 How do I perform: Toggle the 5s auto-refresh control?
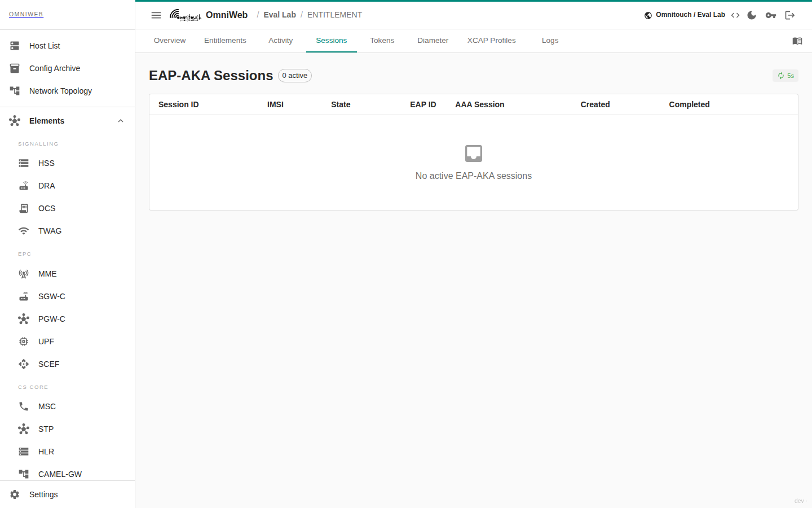785,76
